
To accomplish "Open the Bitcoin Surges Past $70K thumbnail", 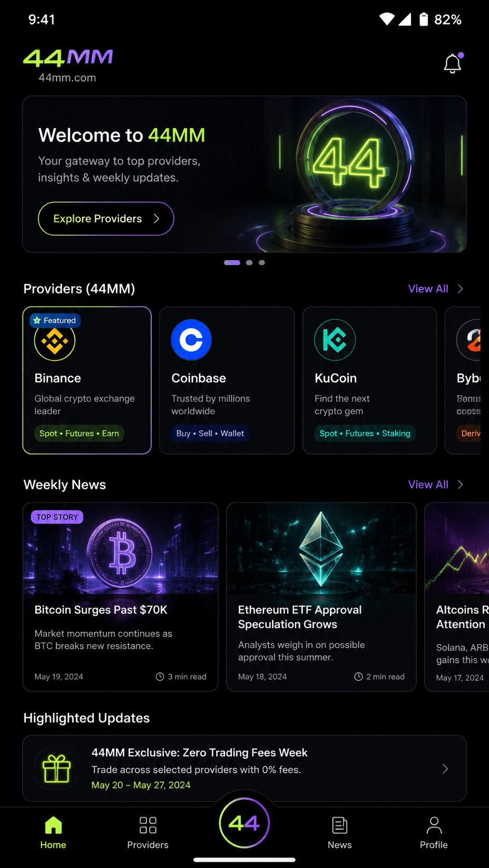I will click(x=121, y=549).
